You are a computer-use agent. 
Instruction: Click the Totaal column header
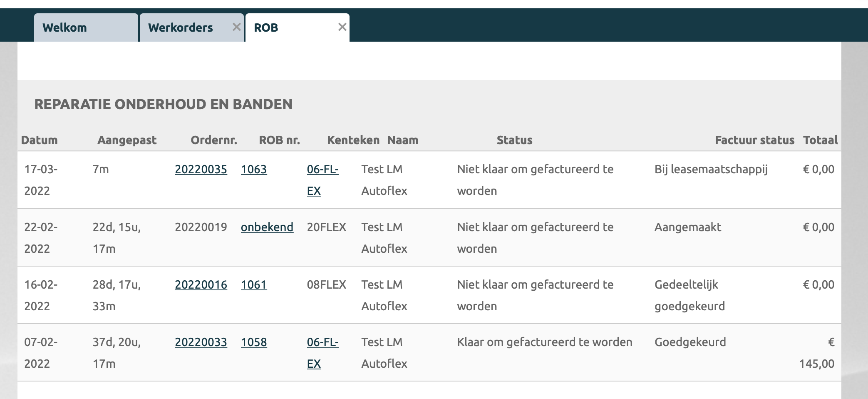coord(820,140)
